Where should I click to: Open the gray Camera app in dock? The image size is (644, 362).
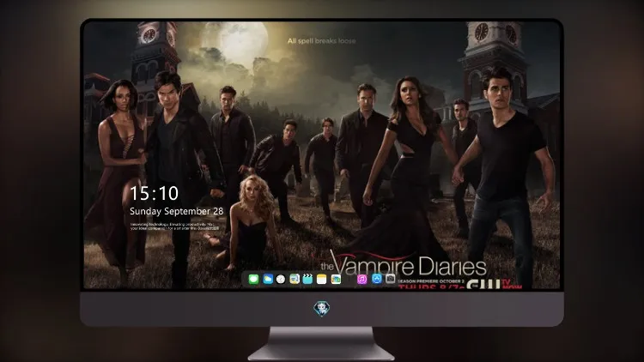point(391,279)
